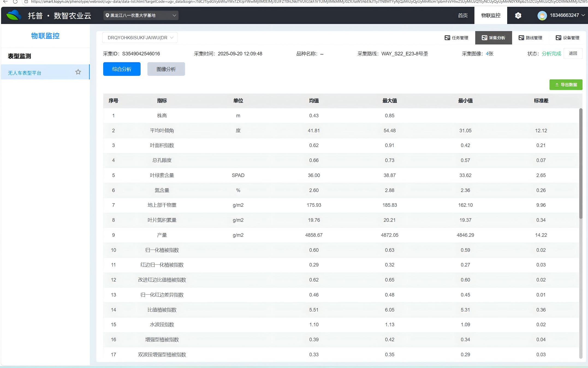
Task: Switch to the 图像分析 tab
Action: coord(166,69)
